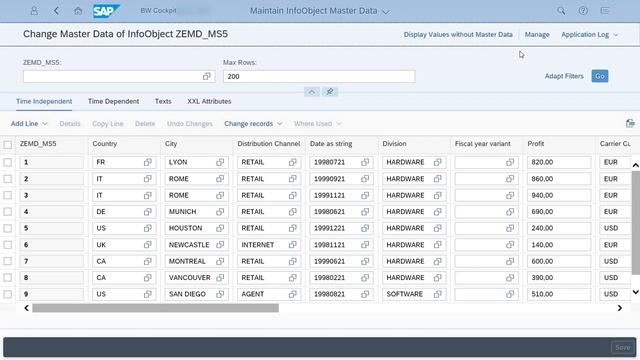Open the user profile icon
The image size is (640, 360).
(34, 11)
